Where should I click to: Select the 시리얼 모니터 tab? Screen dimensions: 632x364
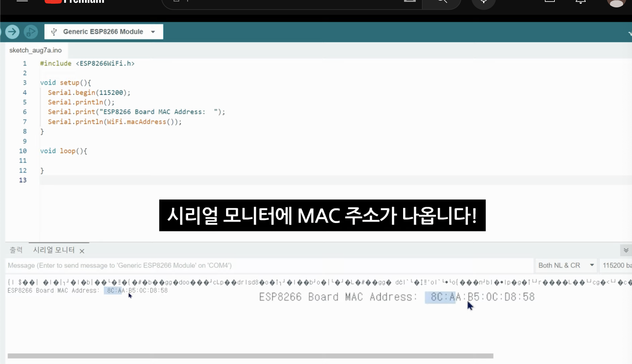(x=54, y=250)
